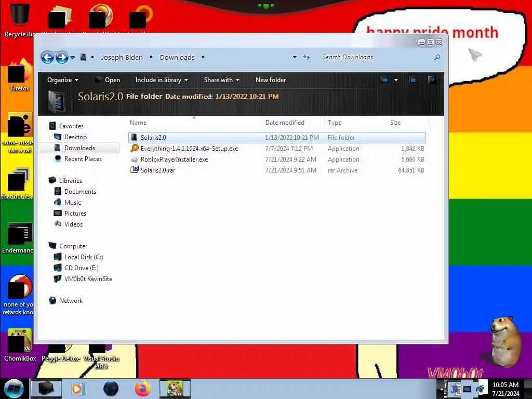Open the address bar history dropdown arrow
This screenshot has width=532, height=399.
coord(295,57)
